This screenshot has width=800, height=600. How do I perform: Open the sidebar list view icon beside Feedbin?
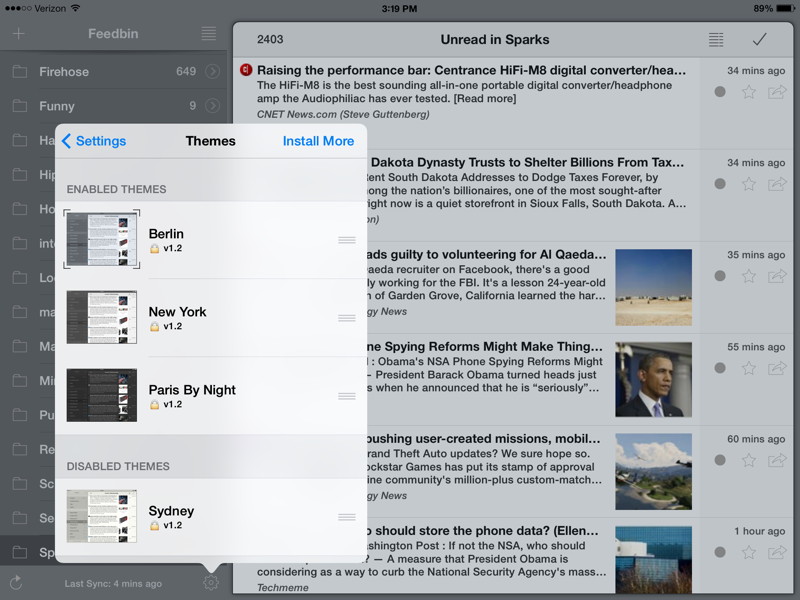point(209,34)
